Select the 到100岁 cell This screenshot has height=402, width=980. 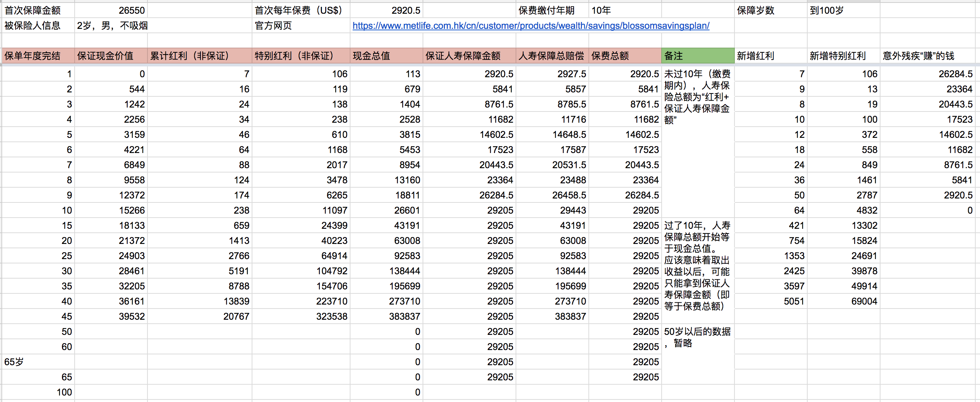tap(843, 10)
